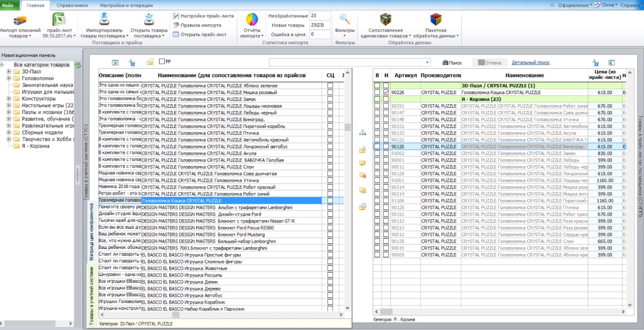Open Пакетная обработка данных cube icon

tap(436, 19)
